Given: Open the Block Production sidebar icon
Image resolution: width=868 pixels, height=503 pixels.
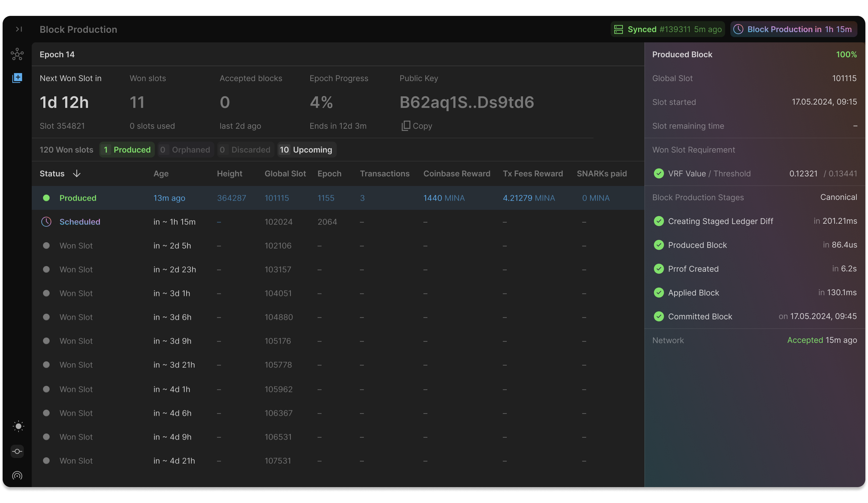Looking at the screenshot, I should (x=17, y=78).
